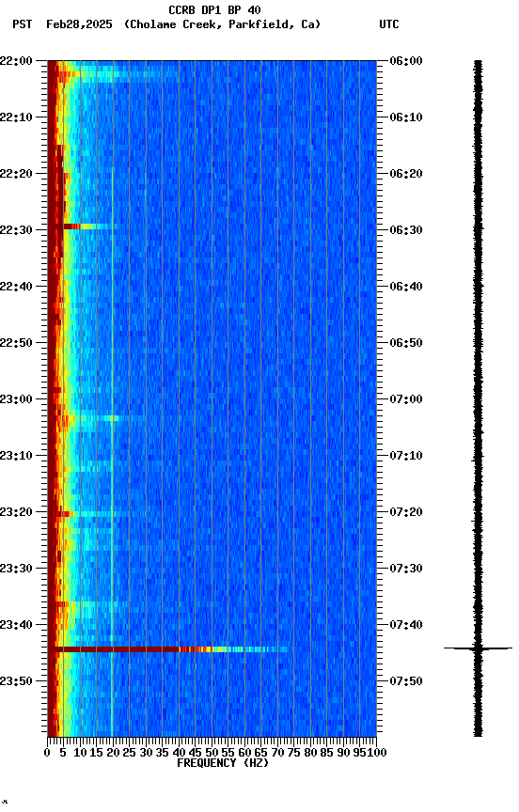Click the 23:50 PST time label
Image resolution: width=519 pixels, height=812 pixels.
16,682
